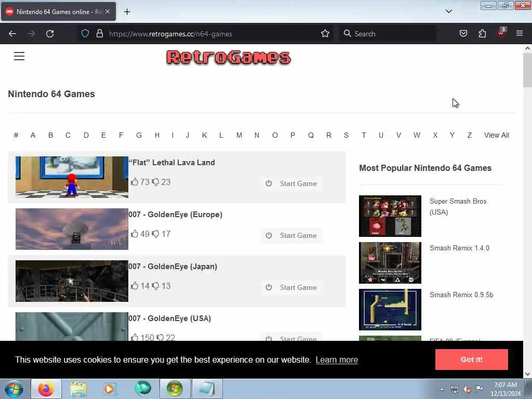Viewport: 532px width, 399px height.
Task: Open the Firefox application menu
Action: 519,33
